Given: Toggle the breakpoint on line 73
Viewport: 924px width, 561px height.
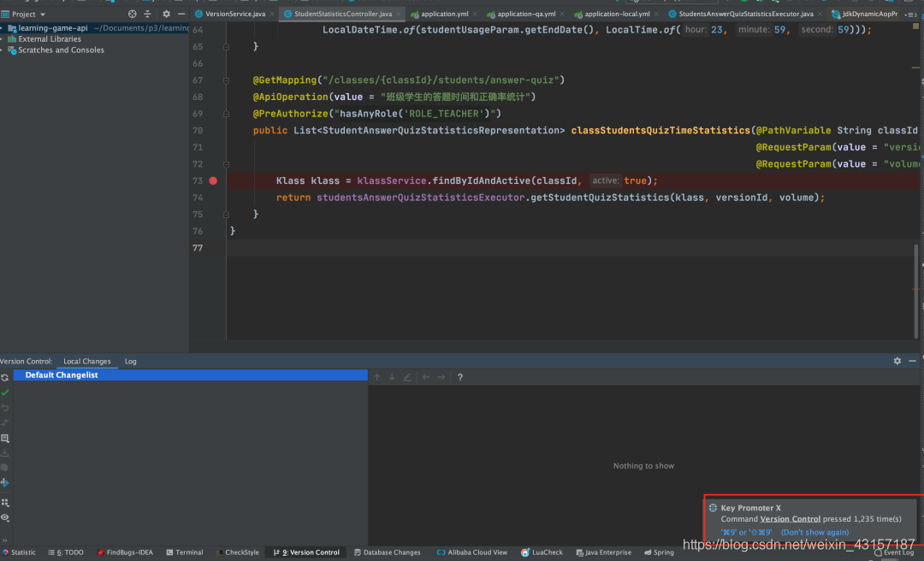Looking at the screenshot, I should point(213,181).
